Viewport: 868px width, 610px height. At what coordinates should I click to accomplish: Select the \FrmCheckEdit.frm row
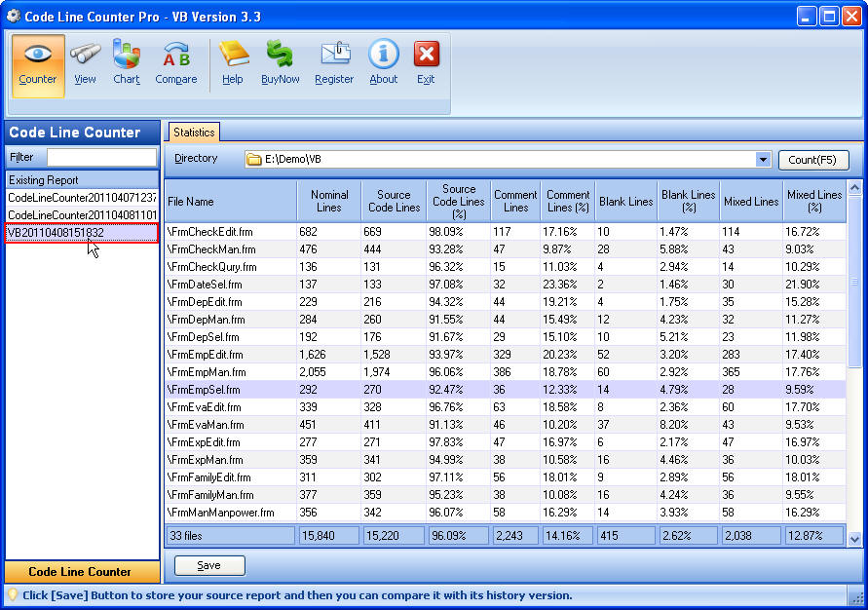506,232
